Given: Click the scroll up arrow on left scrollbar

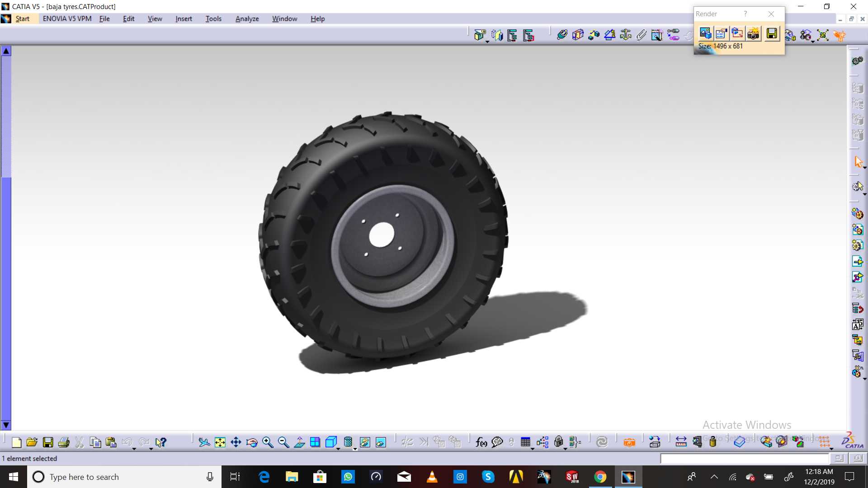Looking at the screenshot, I should coord(6,51).
